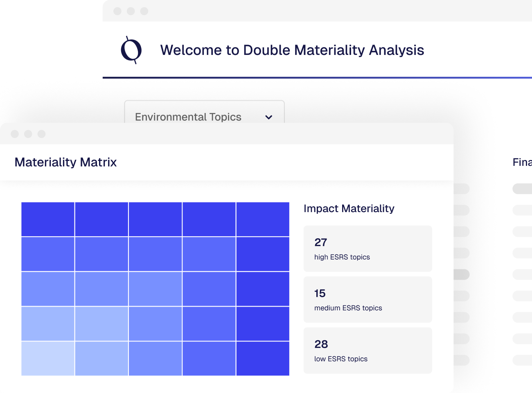The image size is (532, 393).
Task: Select the 27 high ESRS topics card
Action: pos(367,248)
